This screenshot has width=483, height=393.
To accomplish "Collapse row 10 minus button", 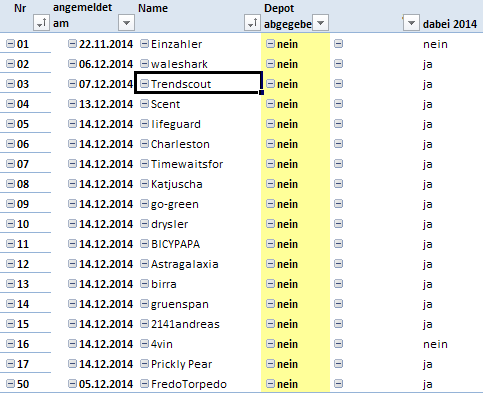I will pos(11,224).
